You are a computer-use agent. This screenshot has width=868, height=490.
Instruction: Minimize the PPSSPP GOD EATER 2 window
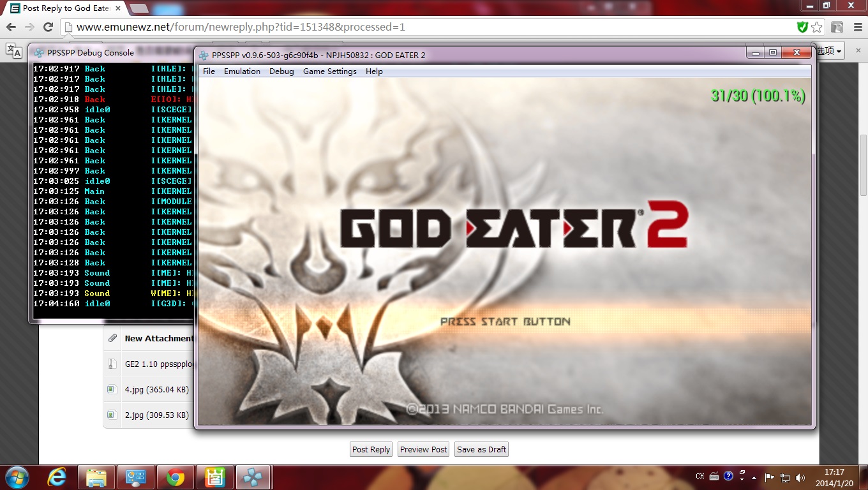pos(755,53)
